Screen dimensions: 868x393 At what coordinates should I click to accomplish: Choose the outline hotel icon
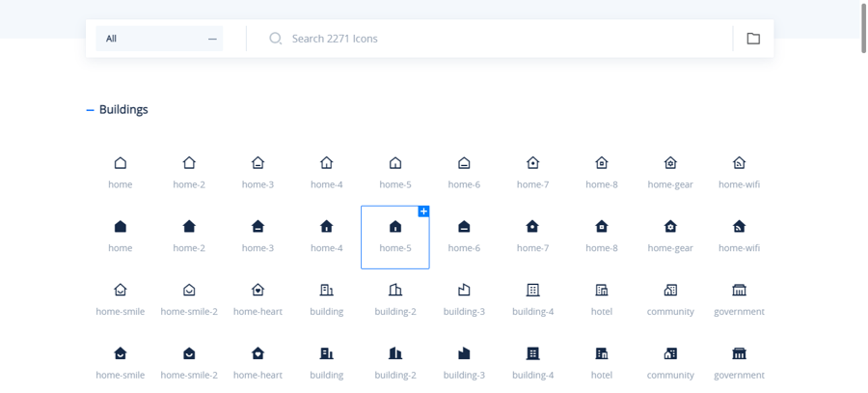(602, 290)
